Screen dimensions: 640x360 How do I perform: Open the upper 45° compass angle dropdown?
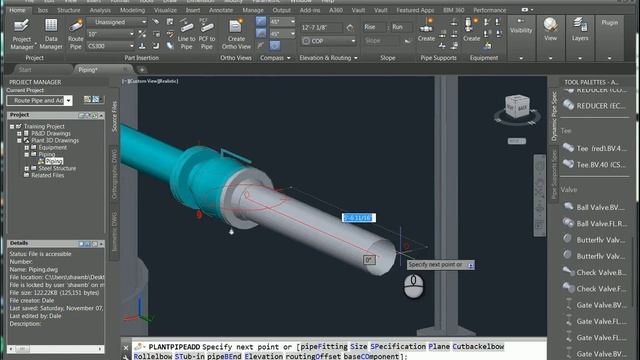(282, 22)
